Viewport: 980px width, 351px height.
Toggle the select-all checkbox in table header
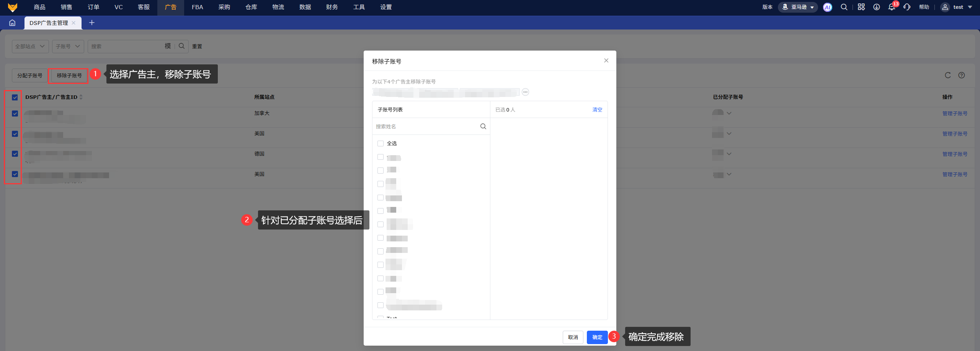15,97
